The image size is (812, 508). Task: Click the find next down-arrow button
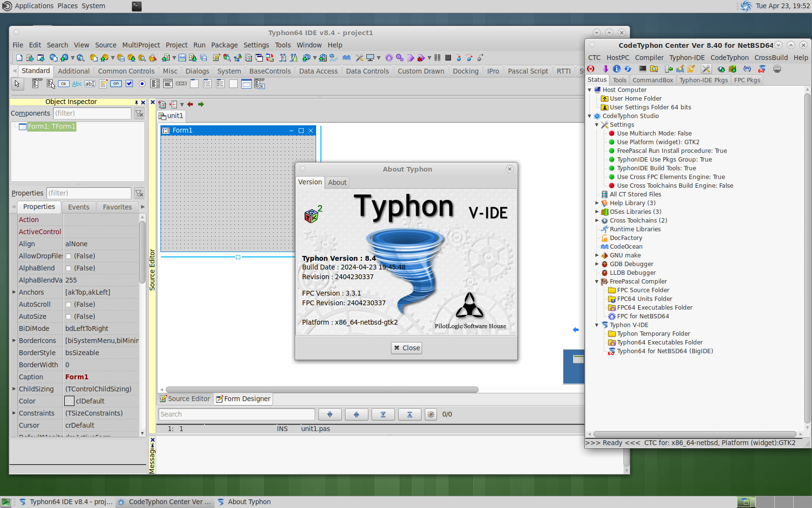(330, 414)
